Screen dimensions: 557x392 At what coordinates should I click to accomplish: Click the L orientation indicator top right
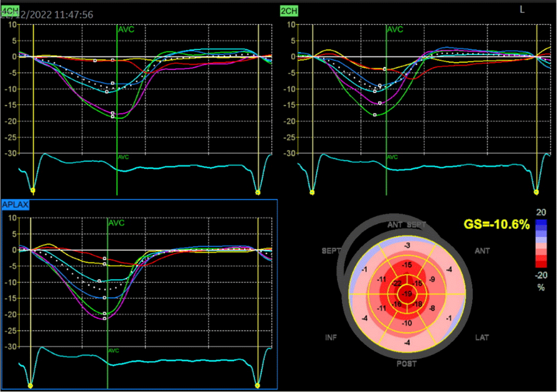pos(522,9)
